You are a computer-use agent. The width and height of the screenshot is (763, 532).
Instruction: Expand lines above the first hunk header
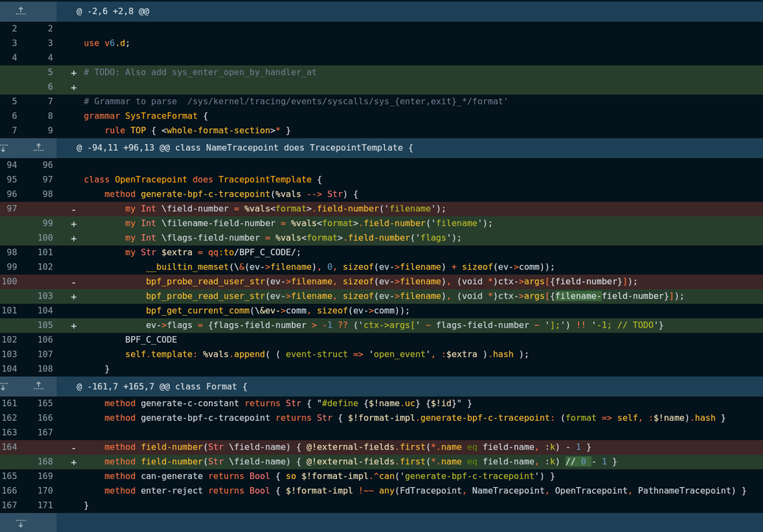pos(21,11)
